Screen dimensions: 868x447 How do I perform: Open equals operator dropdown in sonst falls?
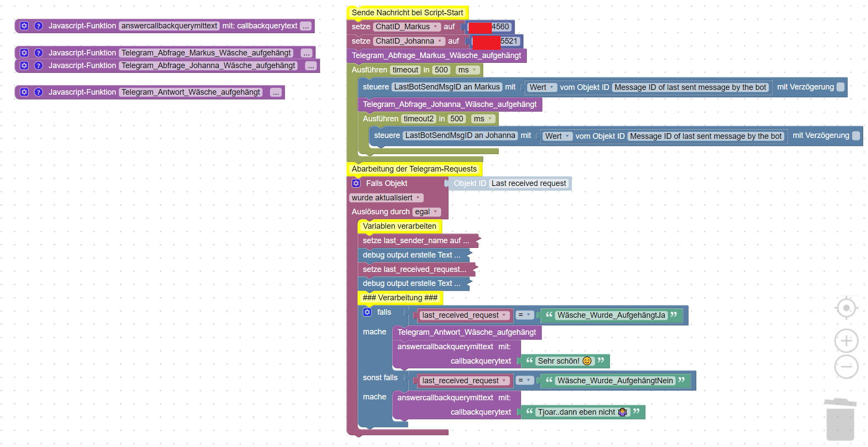click(x=524, y=380)
